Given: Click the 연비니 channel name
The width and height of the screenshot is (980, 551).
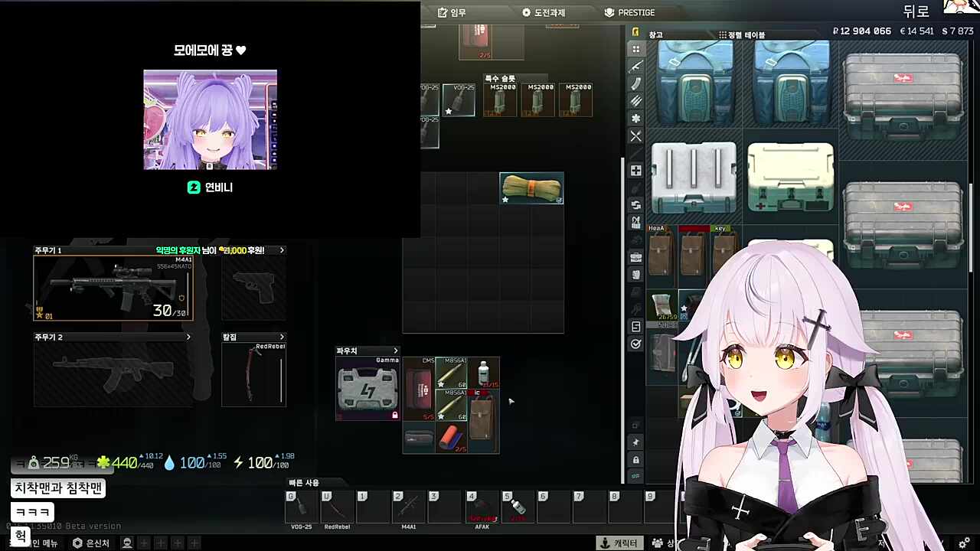Looking at the screenshot, I should 218,187.
